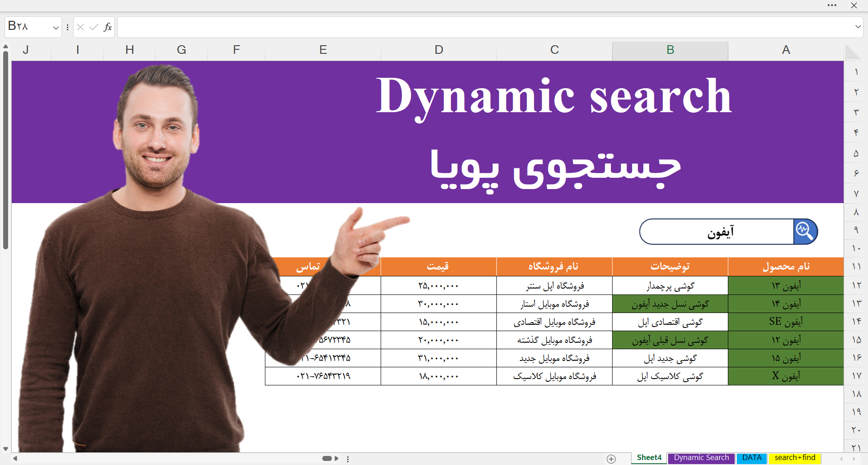Click the left arrow of horizontal scrollbar

point(15,459)
